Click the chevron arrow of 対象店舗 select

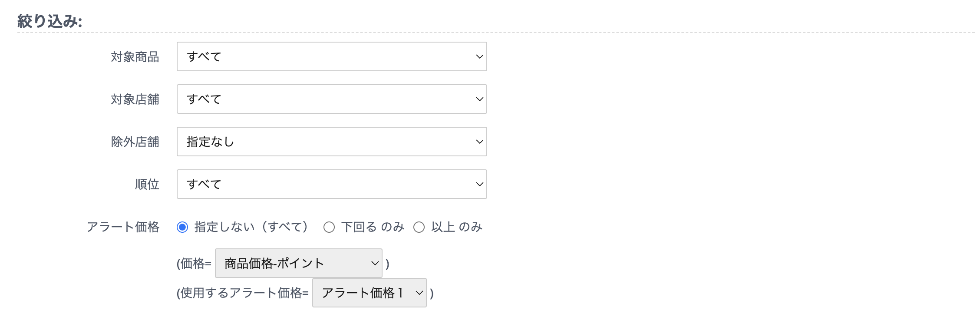tap(479, 99)
